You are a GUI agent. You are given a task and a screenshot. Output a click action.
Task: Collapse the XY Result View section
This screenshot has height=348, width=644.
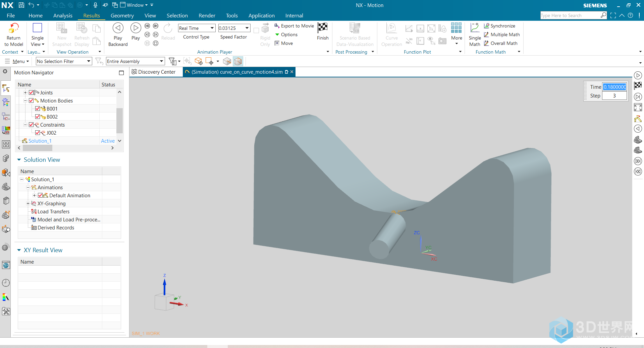(x=19, y=250)
